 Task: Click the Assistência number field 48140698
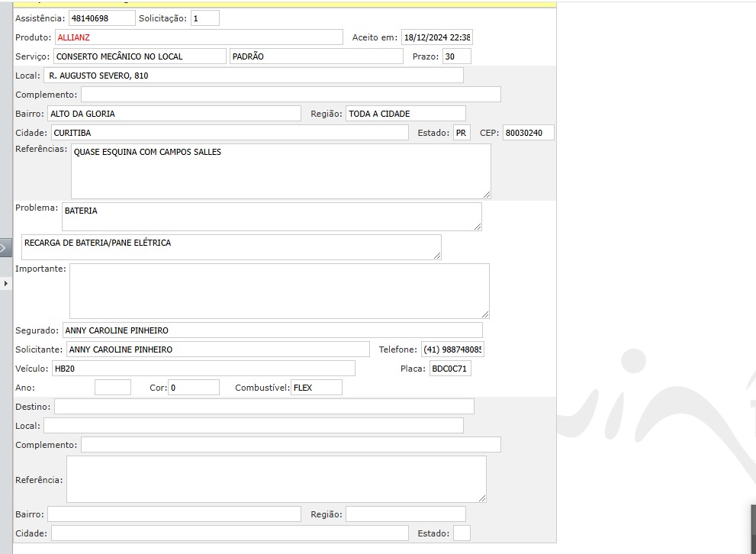(x=101, y=18)
